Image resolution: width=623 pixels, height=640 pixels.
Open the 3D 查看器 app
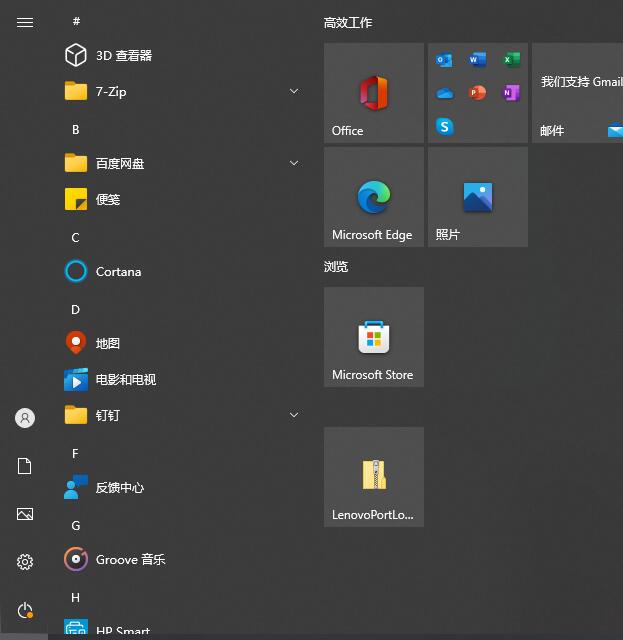[x=123, y=56]
